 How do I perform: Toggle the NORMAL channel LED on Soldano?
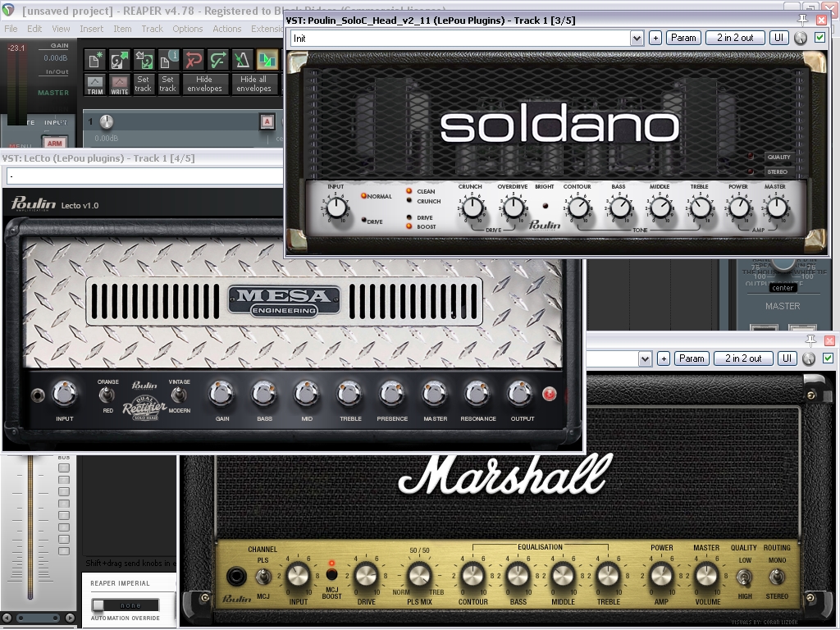(x=363, y=196)
